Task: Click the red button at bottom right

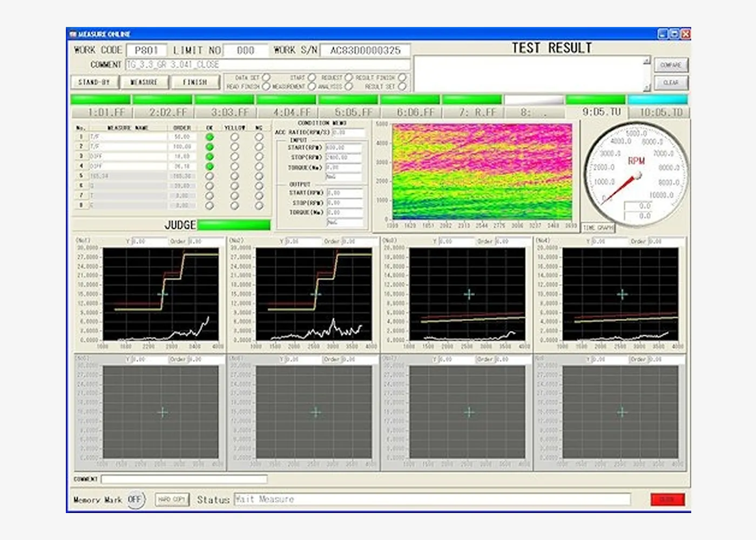Action: [667, 500]
